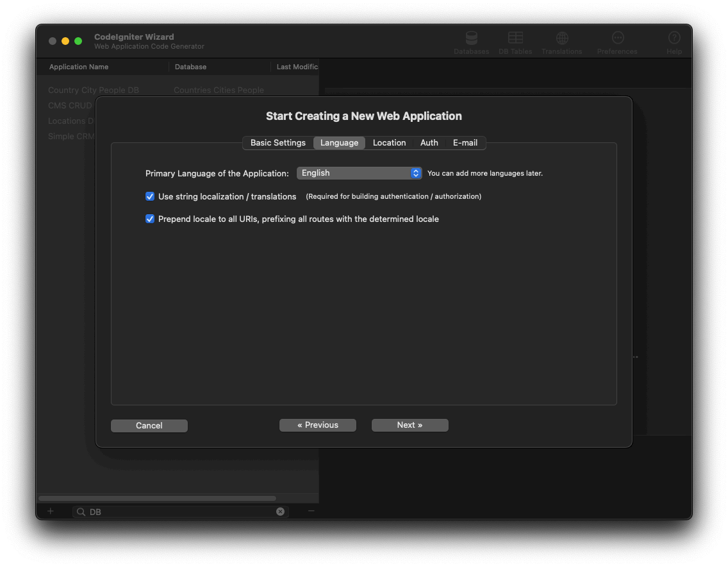Cancel the new web application dialog
The image size is (728, 567).
click(149, 426)
